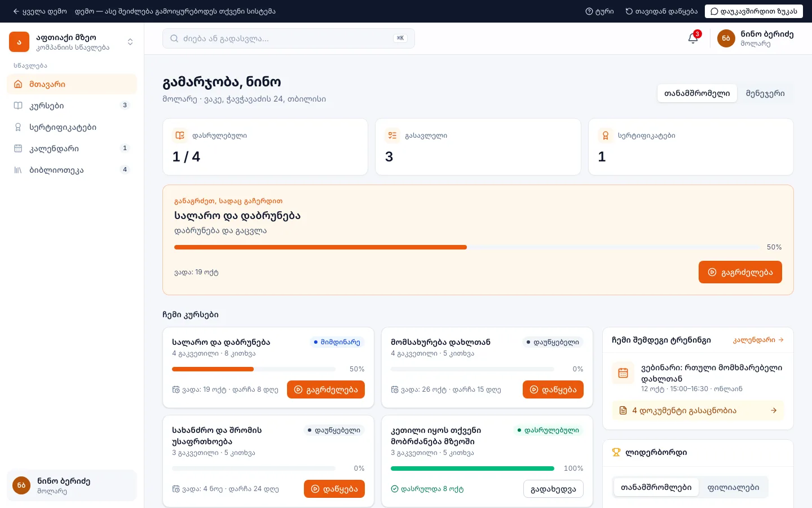Expand the აფთიაქი მზეო company switcher
Image resolution: width=812 pixels, height=508 pixels.
(x=130, y=42)
